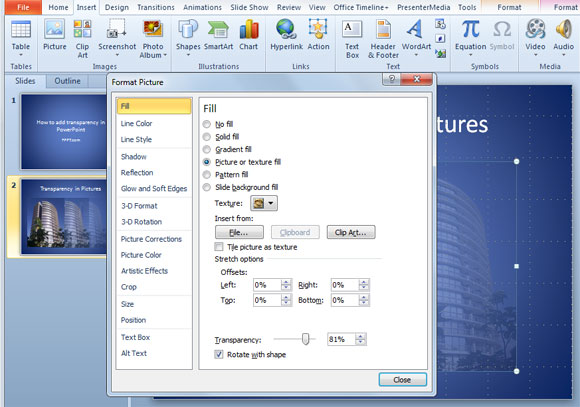Choose the Pattern fill radio option
The height and width of the screenshot is (407, 580).
coord(207,175)
